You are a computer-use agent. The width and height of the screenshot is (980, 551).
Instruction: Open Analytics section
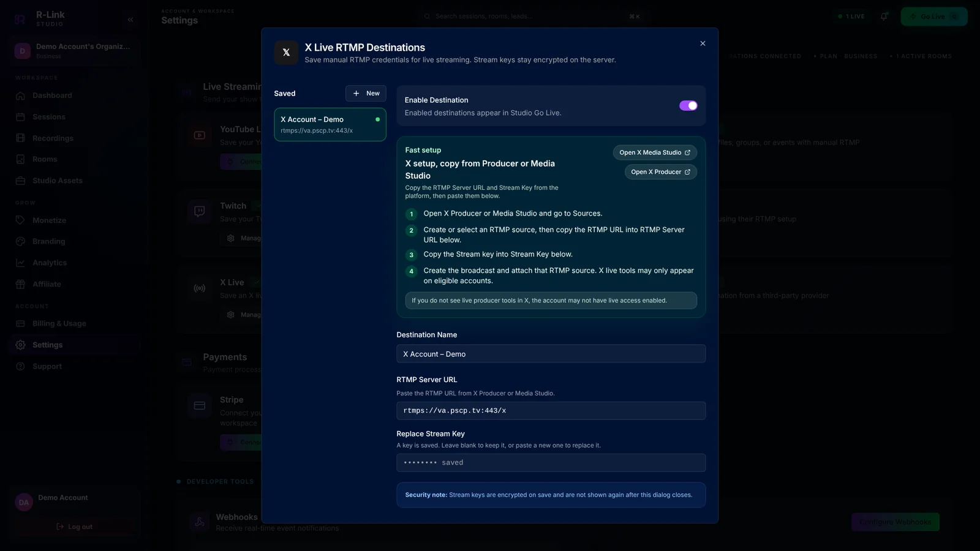50,263
